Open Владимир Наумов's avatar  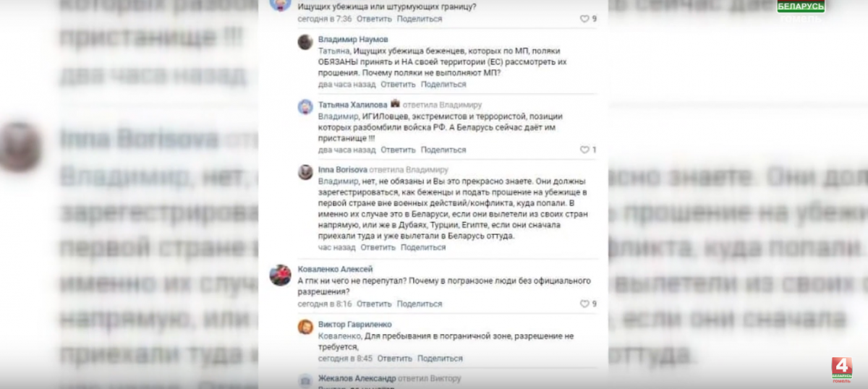coord(305,42)
